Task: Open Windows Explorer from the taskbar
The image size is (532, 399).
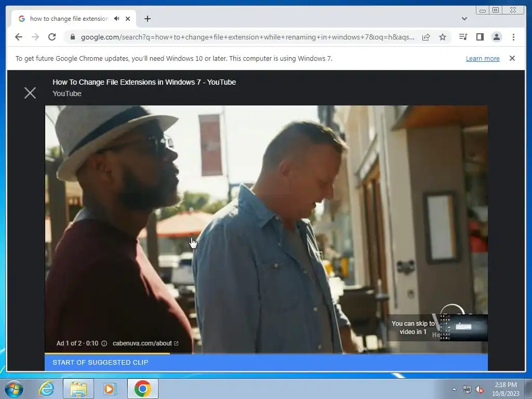Action: (78, 389)
